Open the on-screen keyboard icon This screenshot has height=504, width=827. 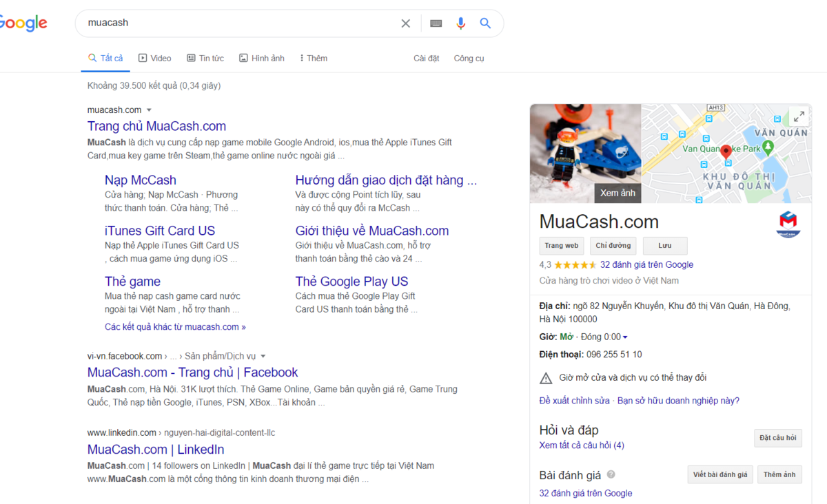(x=436, y=23)
